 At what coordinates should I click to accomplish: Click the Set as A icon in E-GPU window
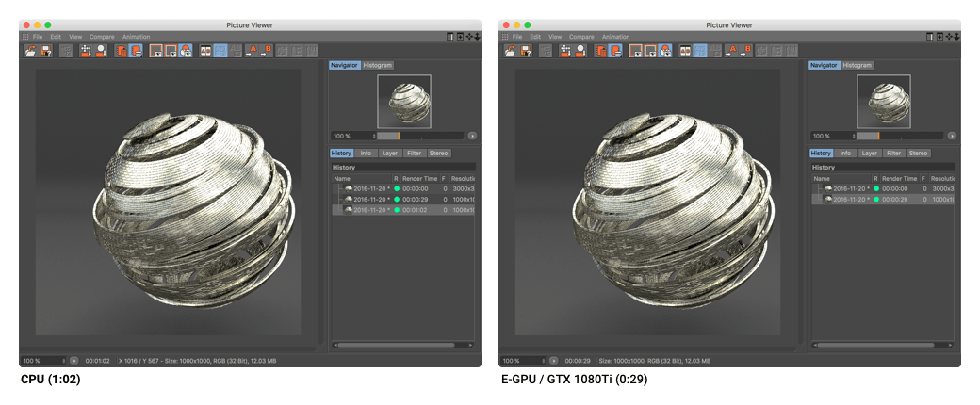(x=730, y=51)
